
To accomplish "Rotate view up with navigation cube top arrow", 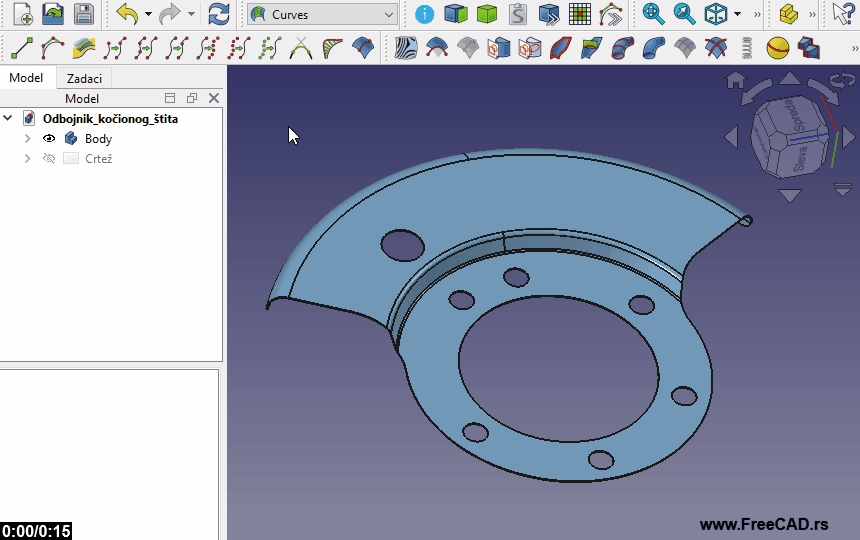I will tap(790, 78).
